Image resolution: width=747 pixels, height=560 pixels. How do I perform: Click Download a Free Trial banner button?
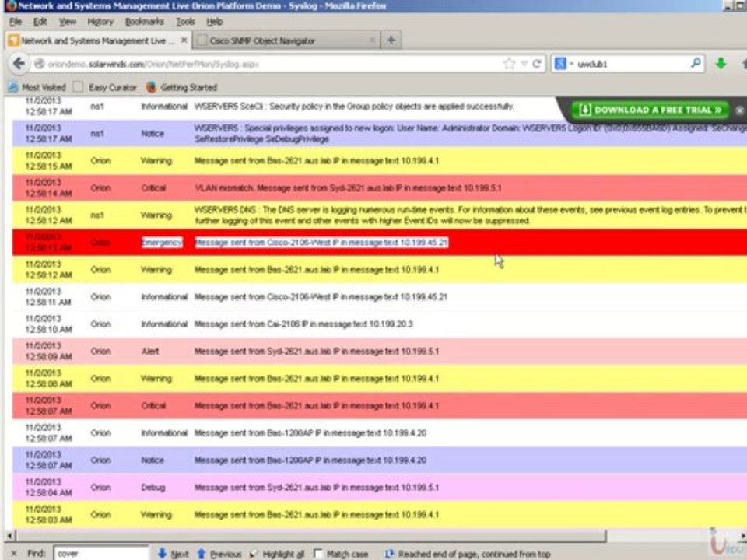pyautogui.click(x=650, y=110)
